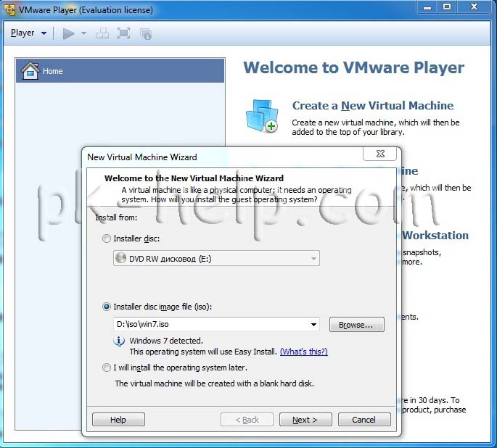The width and height of the screenshot is (497, 448).
Task: Select the Home item in the library
Action: tap(120, 71)
